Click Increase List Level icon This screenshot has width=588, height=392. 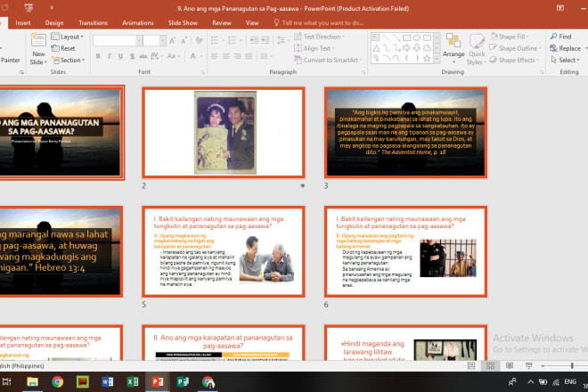(x=265, y=40)
